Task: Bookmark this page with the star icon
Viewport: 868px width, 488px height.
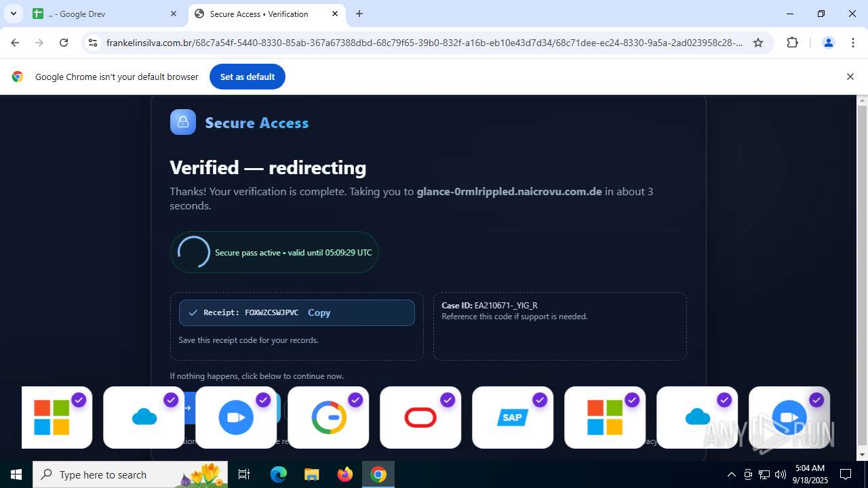Action: 758,43
